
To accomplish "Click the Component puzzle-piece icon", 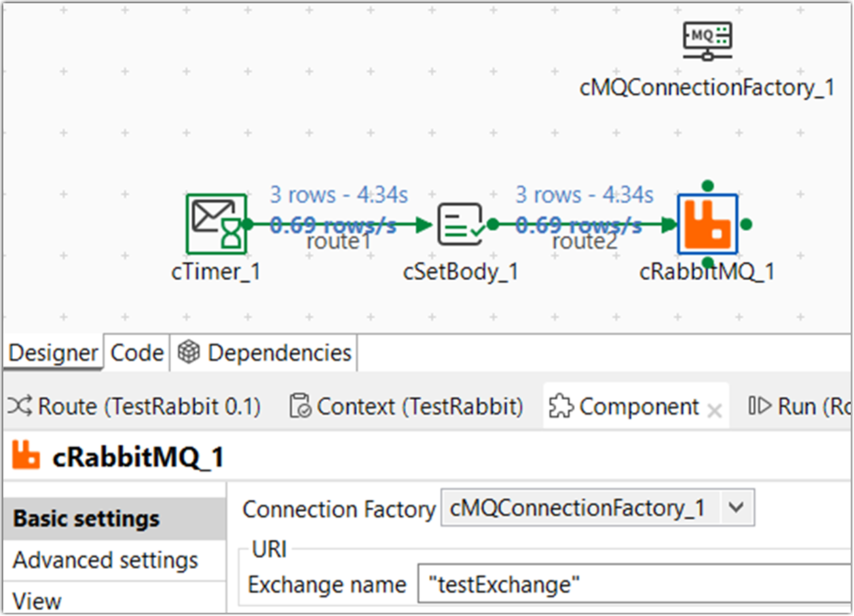I will click(561, 407).
